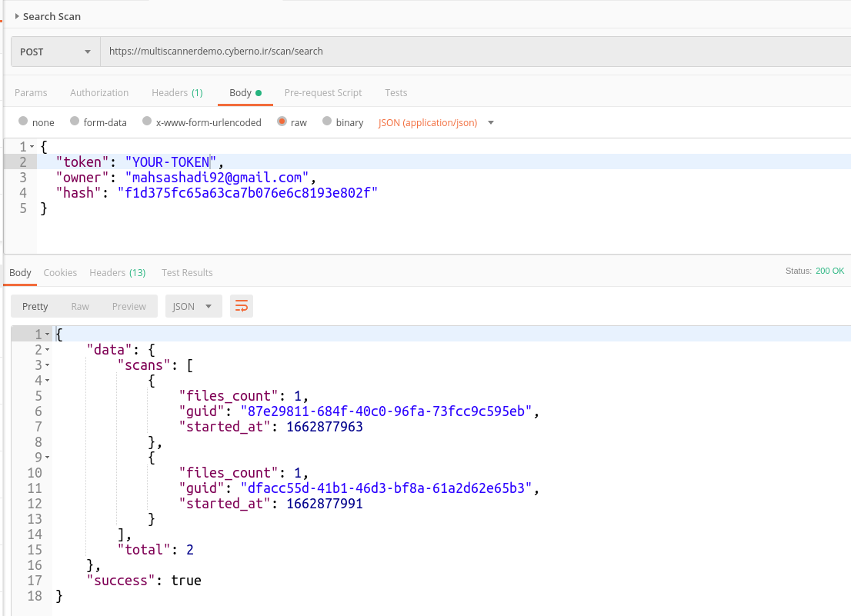Viewport: 851px width, 616px height.
Task: Switch response to Preview view
Action: click(x=128, y=306)
